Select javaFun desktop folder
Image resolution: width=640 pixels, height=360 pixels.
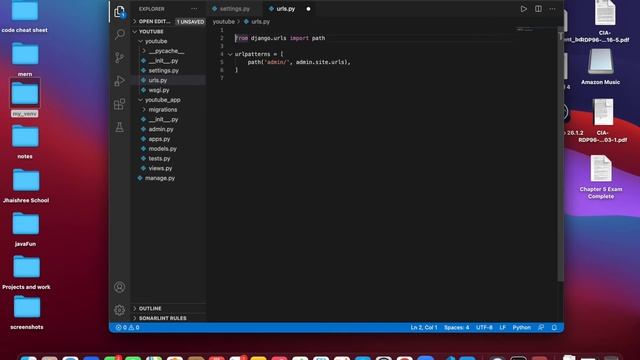[25, 229]
